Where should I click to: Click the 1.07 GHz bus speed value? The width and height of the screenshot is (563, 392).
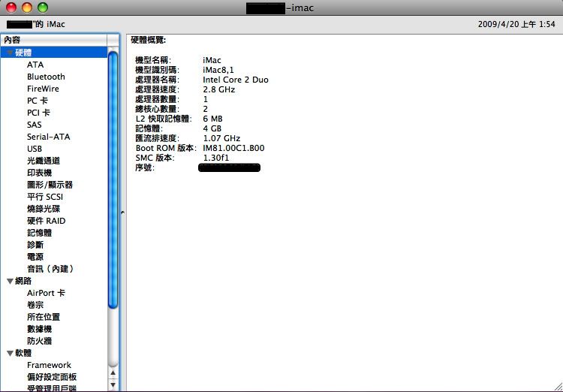[221, 138]
